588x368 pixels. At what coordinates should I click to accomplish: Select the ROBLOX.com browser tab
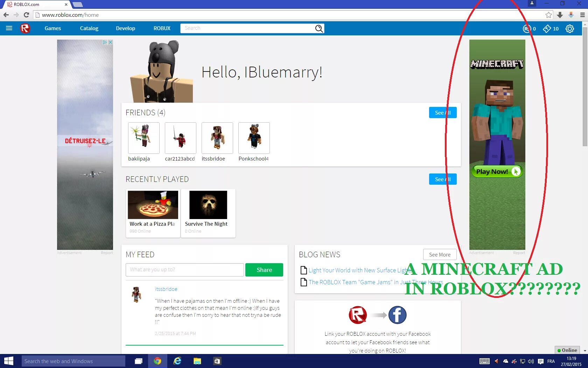(x=37, y=5)
